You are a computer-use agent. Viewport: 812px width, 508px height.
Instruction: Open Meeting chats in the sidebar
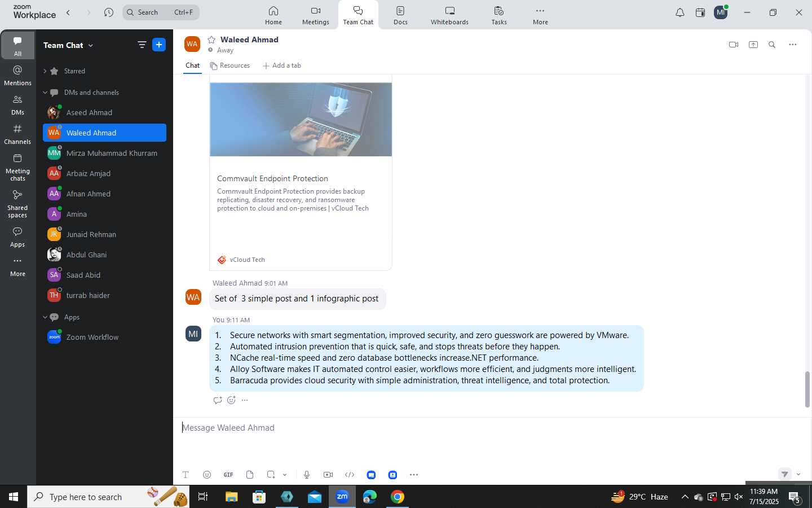tap(17, 168)
